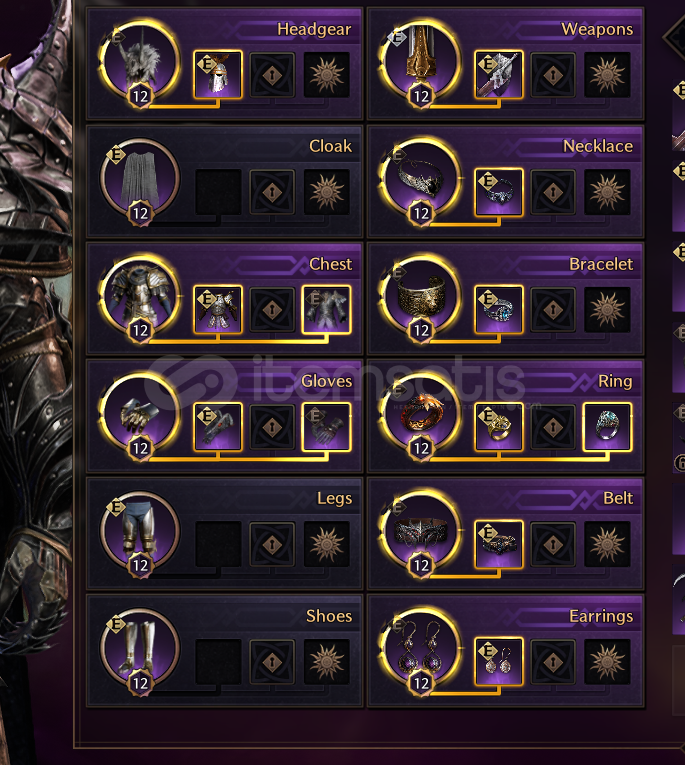This screenshot has width=685, height=765.
Task: Click the locked keyhole slot in Belt row
Action: (x=553, y=544)
